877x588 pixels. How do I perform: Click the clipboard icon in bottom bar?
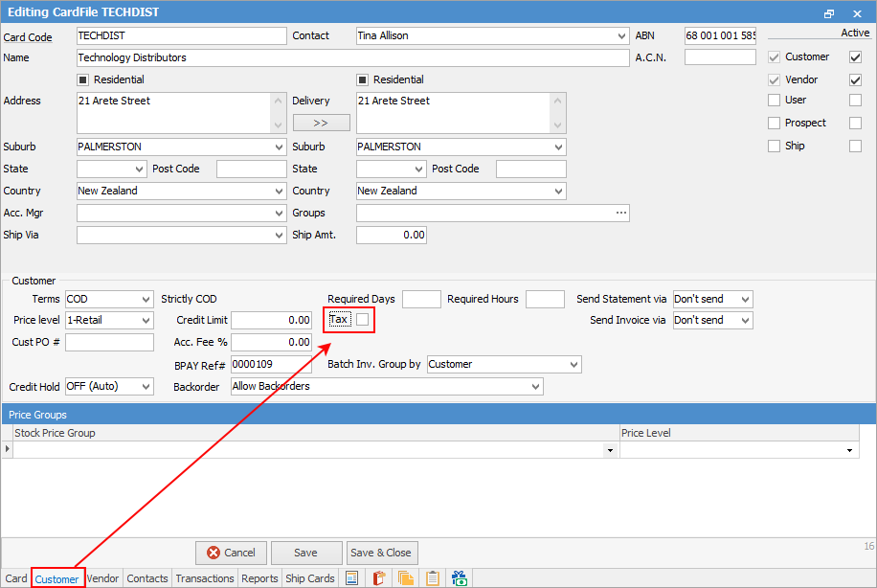433,578
